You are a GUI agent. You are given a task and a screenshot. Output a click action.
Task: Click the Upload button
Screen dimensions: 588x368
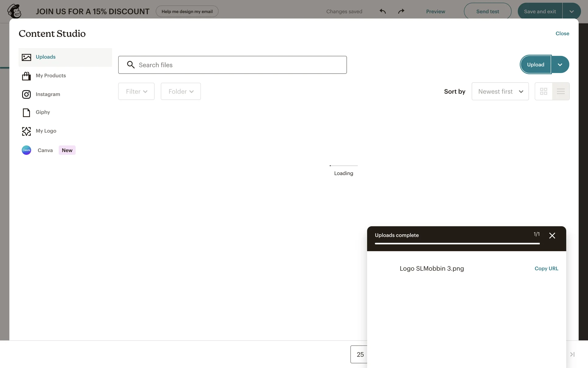(535, 65)
